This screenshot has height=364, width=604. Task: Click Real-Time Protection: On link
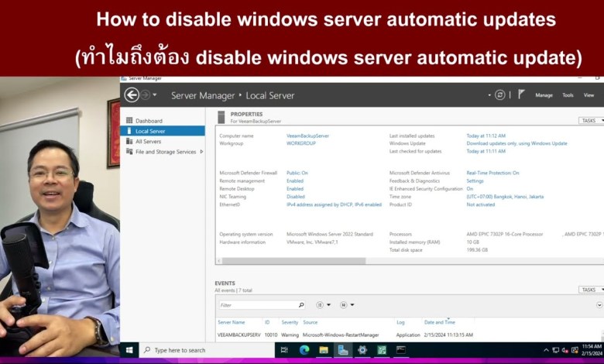[492, 173]
